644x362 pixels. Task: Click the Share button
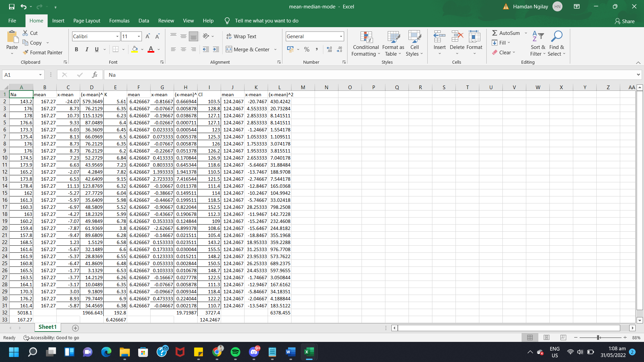point(625,21)
